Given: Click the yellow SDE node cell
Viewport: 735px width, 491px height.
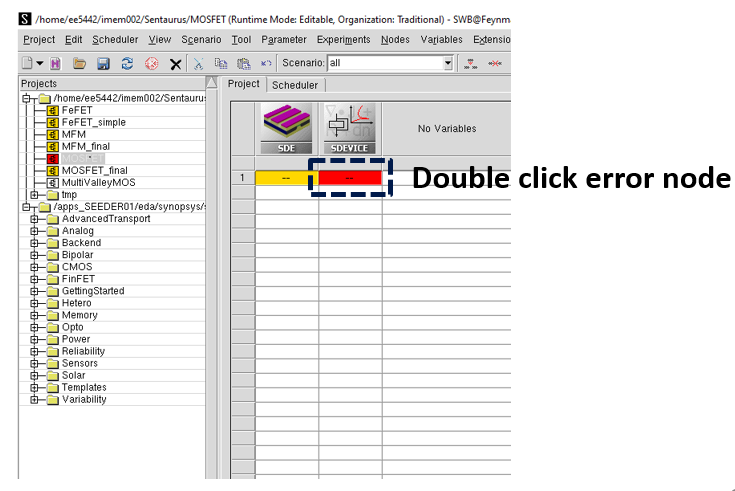Looking at the screenshot, I should click(x=286, y=178).
